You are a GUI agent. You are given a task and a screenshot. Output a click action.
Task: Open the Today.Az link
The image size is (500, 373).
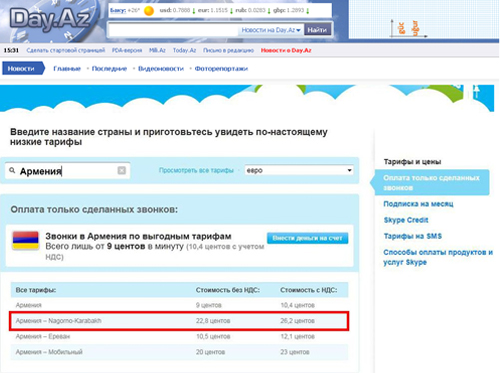(184, 50)
